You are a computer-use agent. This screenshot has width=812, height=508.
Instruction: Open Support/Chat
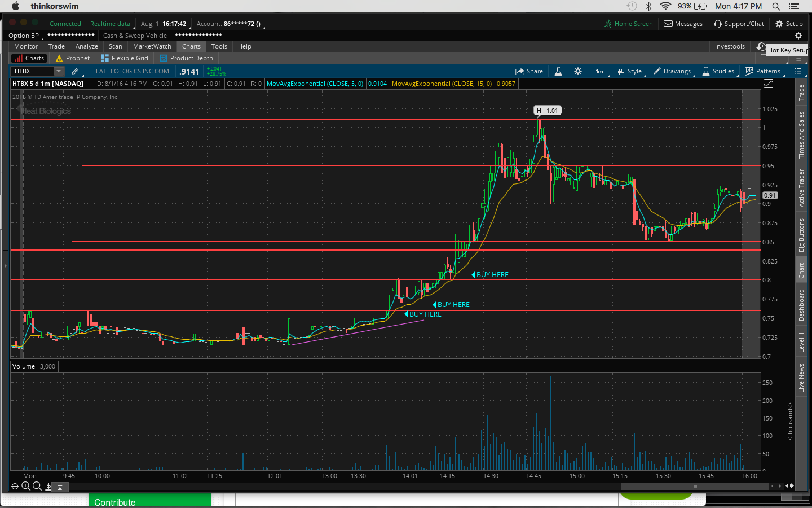739,24
